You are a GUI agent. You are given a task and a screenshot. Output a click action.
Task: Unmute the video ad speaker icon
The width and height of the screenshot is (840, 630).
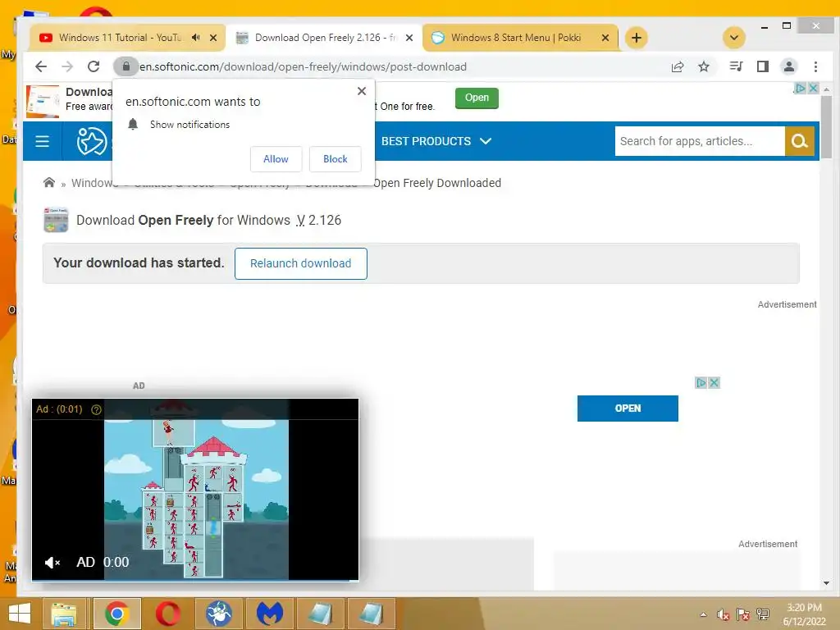(52, 562)
